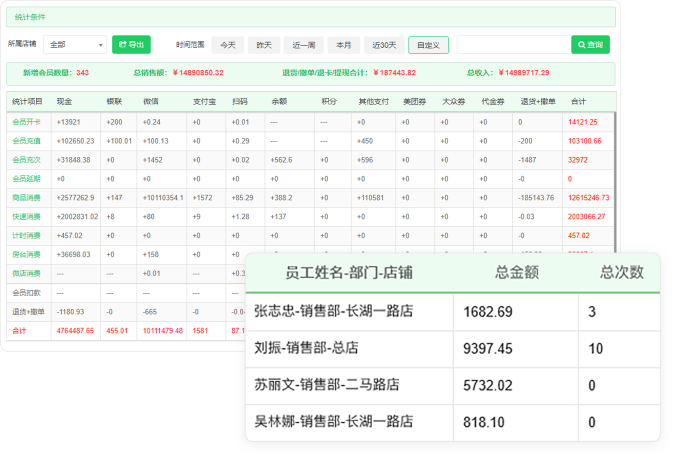The width and height of the screenshot is (679, 458).
Task: Click the 退货+撤单 row label in first column
Action: pyautogui.click(x=28, y=312)
